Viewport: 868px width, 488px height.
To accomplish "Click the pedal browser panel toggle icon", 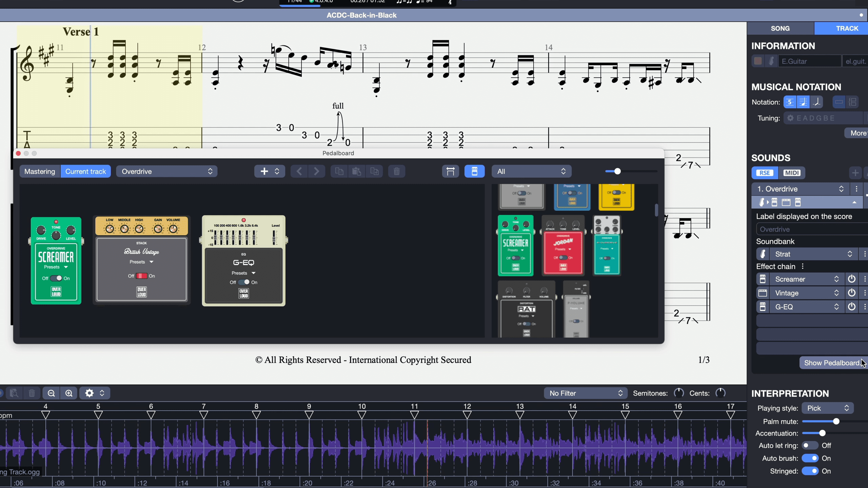I will [474, 171].
